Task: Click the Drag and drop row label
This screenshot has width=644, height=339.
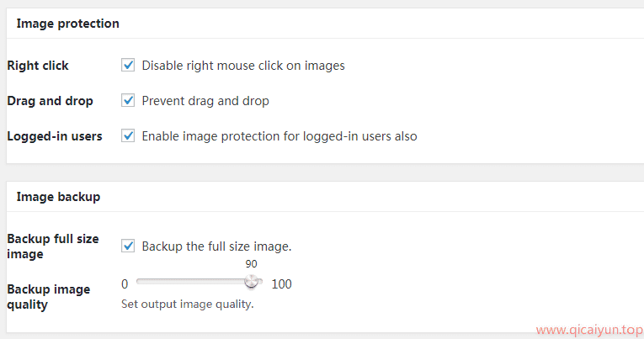Action: coord(50,100)
